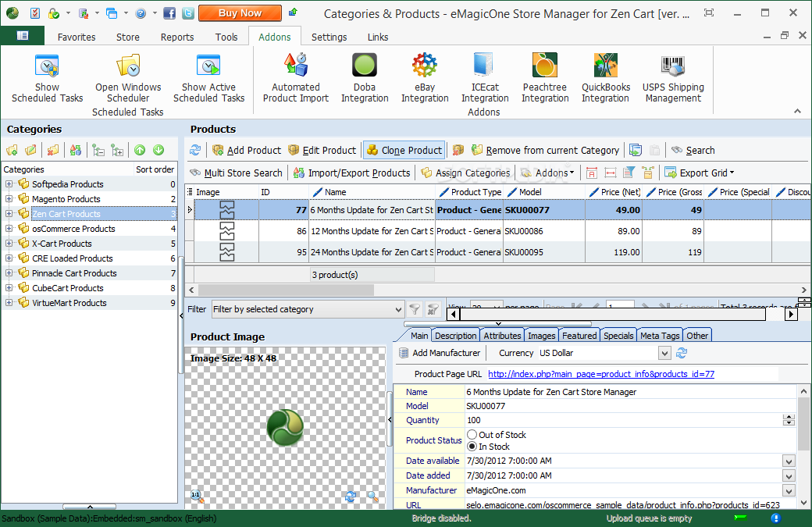The height and width of the screenshot is (527, 812).
Task: Click the blue info icon in status bar
Action: point(775,518)
